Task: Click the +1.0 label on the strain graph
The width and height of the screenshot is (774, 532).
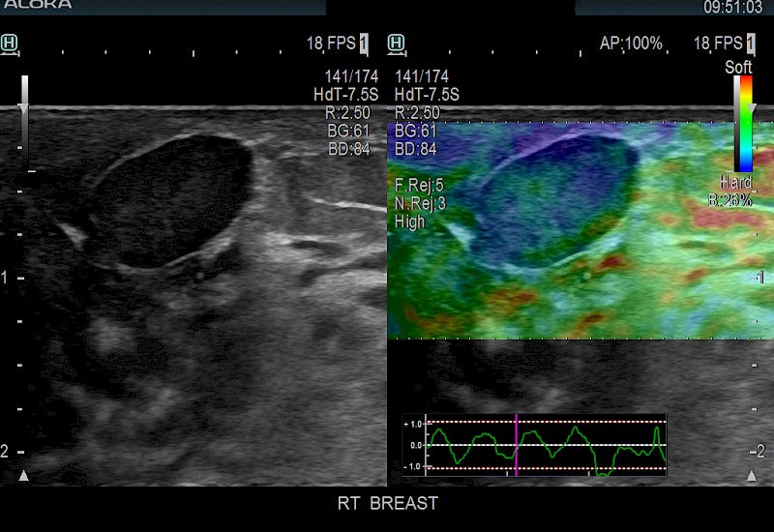Action: pos(413,424)
